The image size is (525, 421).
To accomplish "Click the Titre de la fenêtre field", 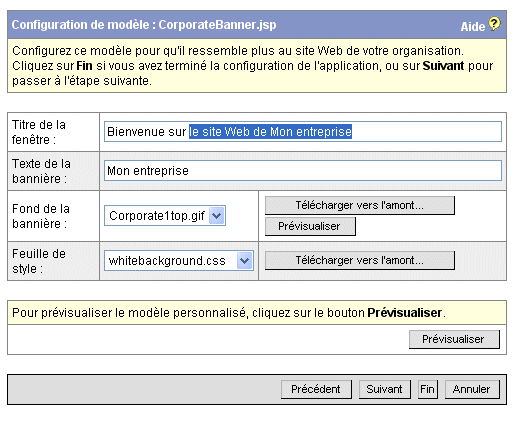I will point(303,132).
